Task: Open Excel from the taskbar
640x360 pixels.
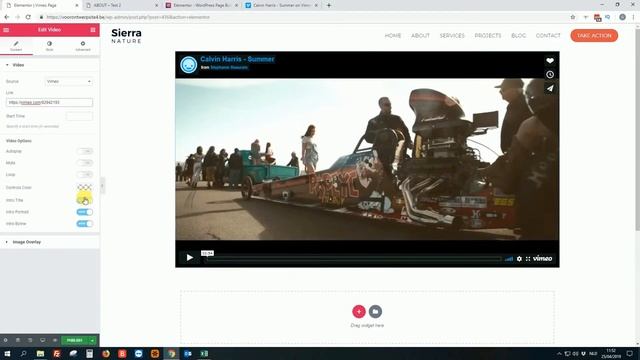Action: (x=204, y=353)
